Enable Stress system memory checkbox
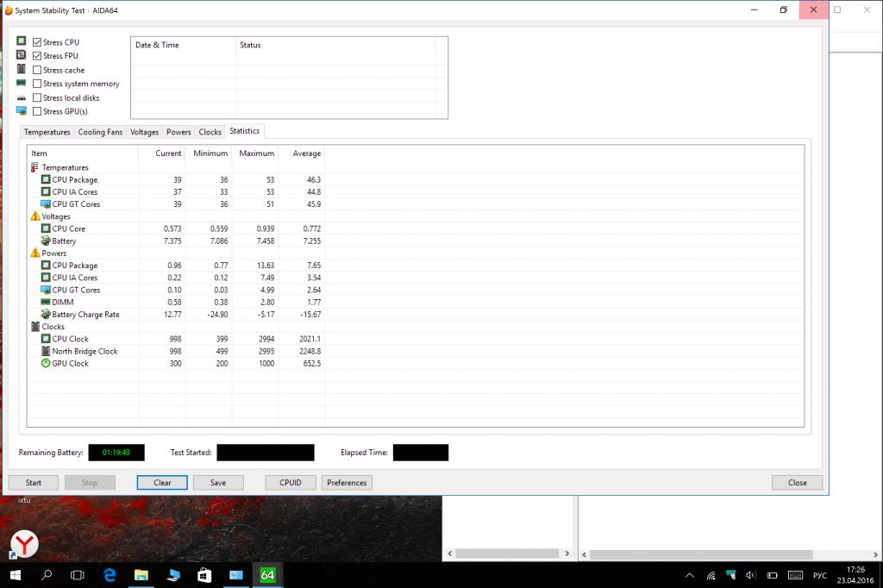The width and height of the screenshot is (883, 588). (37, 84)
